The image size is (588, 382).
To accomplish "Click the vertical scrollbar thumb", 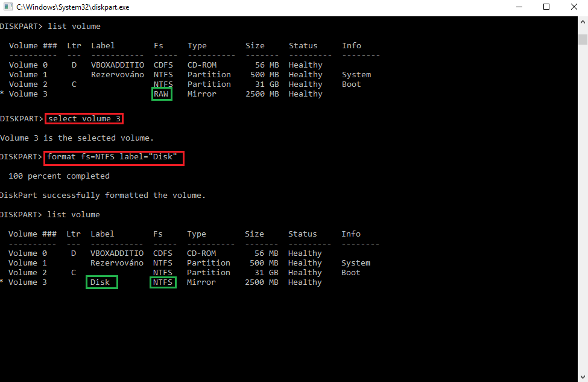I will tap(583, 39).
